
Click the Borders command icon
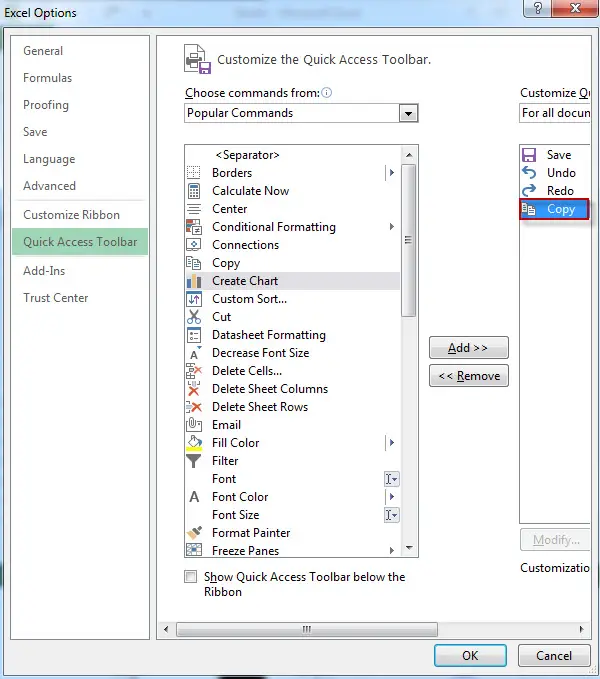[x=194, y=173]
